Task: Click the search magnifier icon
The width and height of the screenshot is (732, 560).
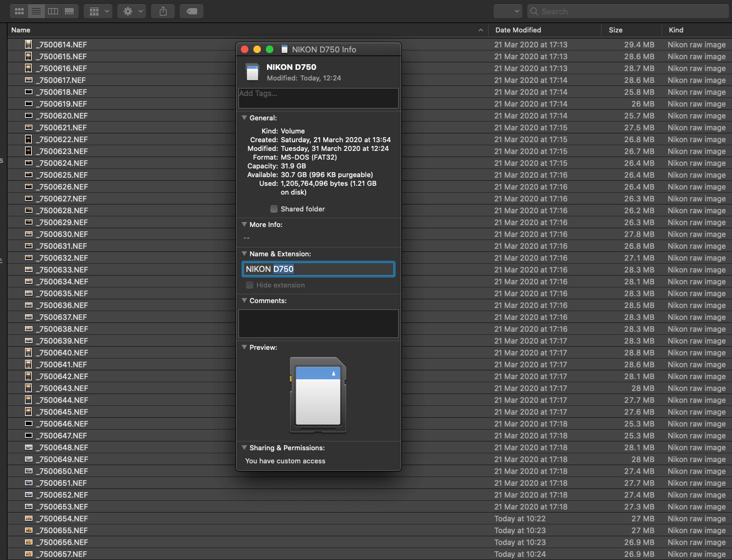Action: pos(534,11)
